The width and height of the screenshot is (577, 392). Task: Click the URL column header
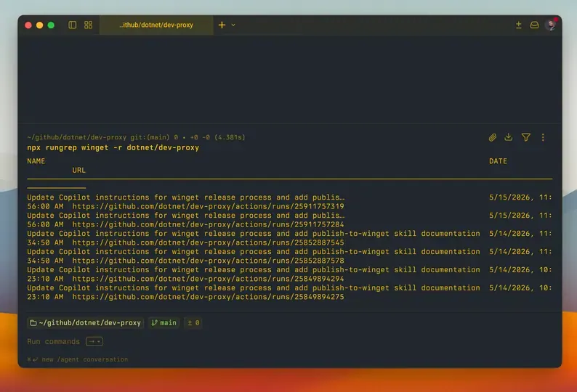click(78, 171)
